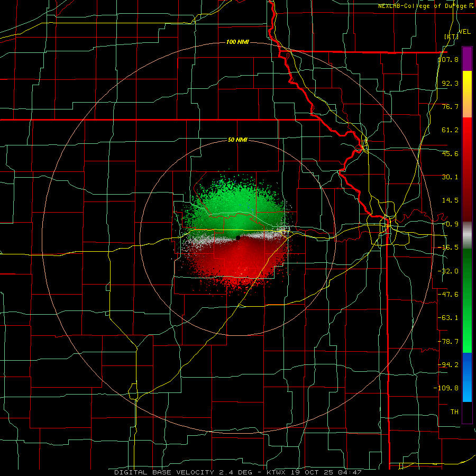Image resolution: width=476 pixels, height=476 pixels.
Task: Select the 30.1 value on the velocity scale
Action: point(450,177)
